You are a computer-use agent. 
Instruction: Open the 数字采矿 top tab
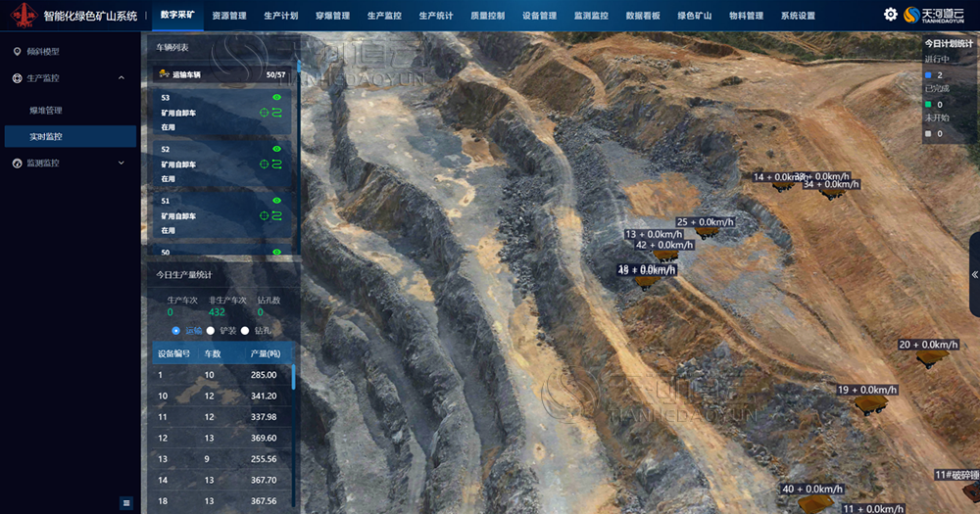177,15
